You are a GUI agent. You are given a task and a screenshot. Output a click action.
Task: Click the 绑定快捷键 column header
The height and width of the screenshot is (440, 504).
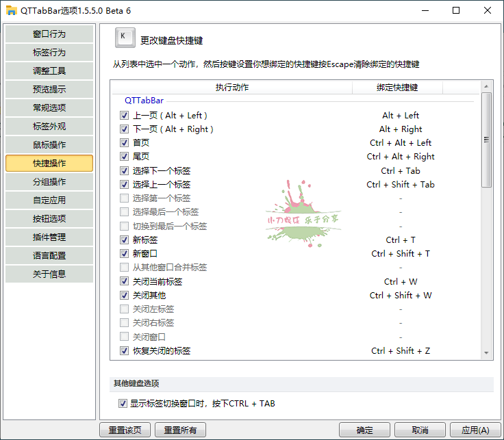(x=397, y=88)
